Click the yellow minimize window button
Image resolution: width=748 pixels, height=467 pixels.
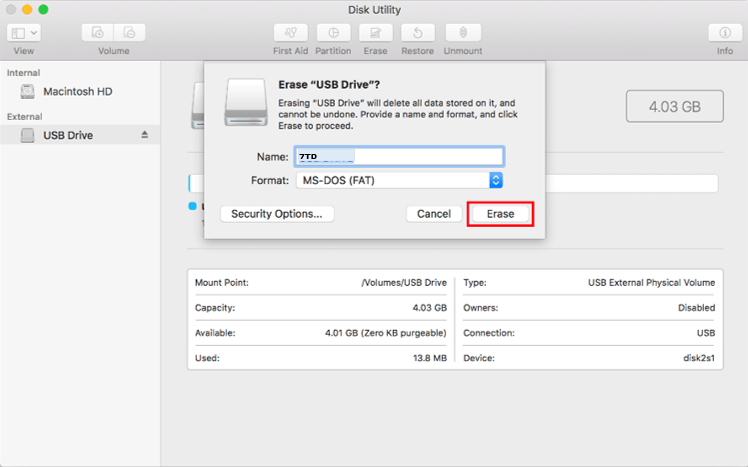[x=27, y=10]
